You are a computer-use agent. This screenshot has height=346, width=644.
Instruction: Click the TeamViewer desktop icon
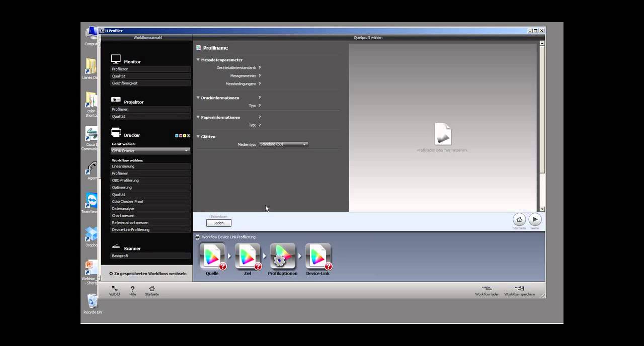(x=92, y=200)
